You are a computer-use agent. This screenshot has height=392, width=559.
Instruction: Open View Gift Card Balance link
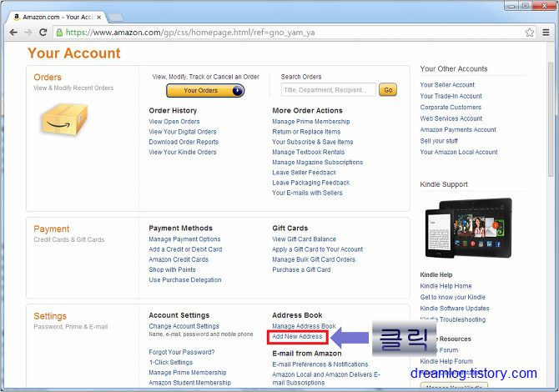[x=304, y=239]
